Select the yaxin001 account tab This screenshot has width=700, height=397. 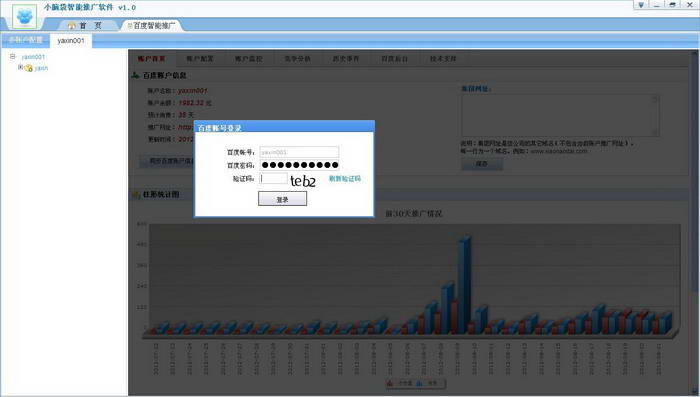click(71, 40)
